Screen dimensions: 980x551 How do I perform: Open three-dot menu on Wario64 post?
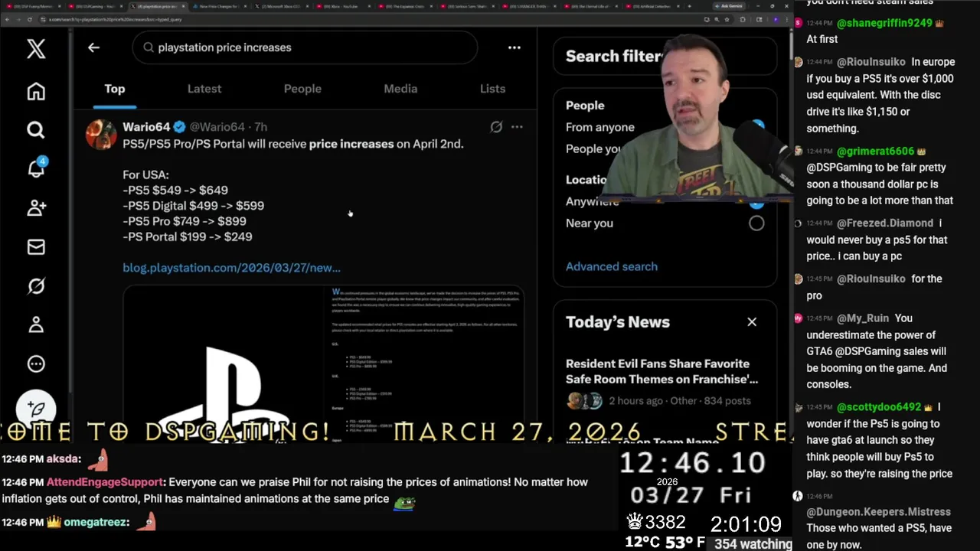[517, 127]
